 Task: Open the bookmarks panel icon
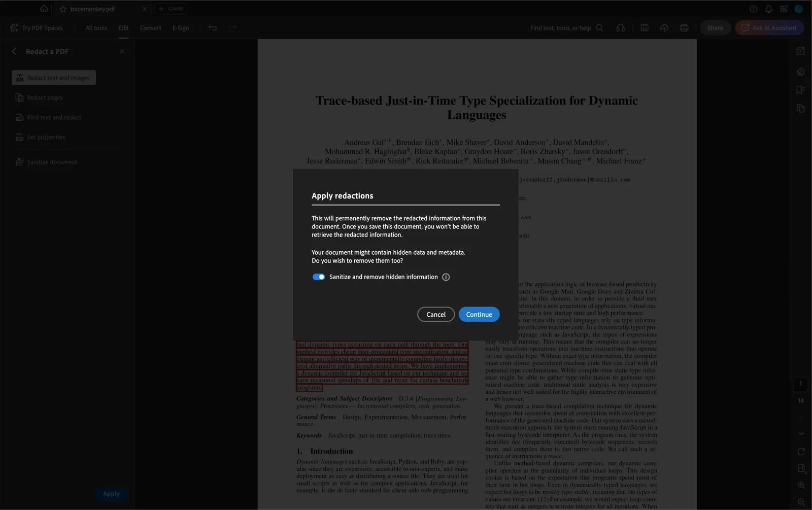[800, 90]
